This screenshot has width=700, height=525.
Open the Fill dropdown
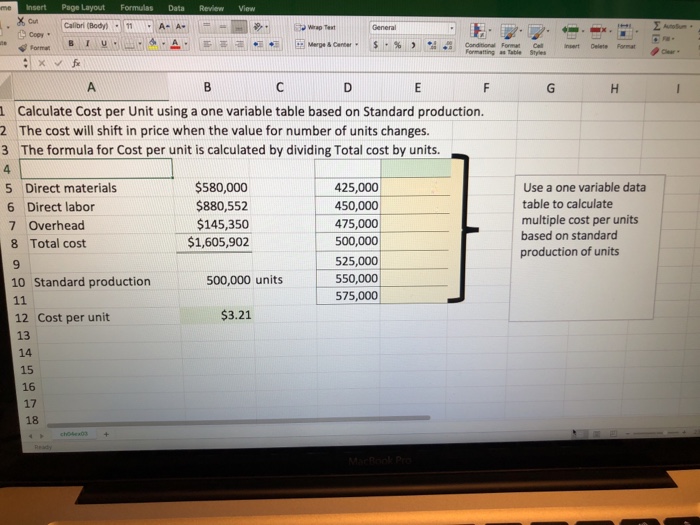(x=663, y=39)
